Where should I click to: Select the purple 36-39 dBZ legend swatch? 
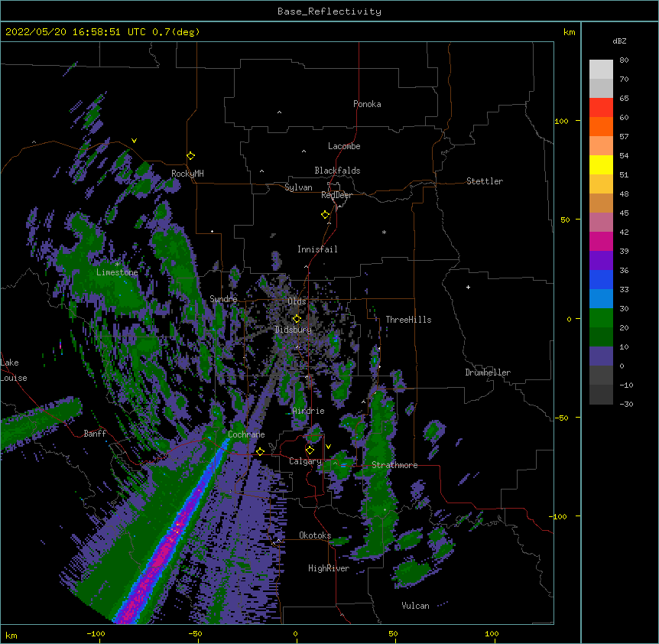click(x=601, y=260)
